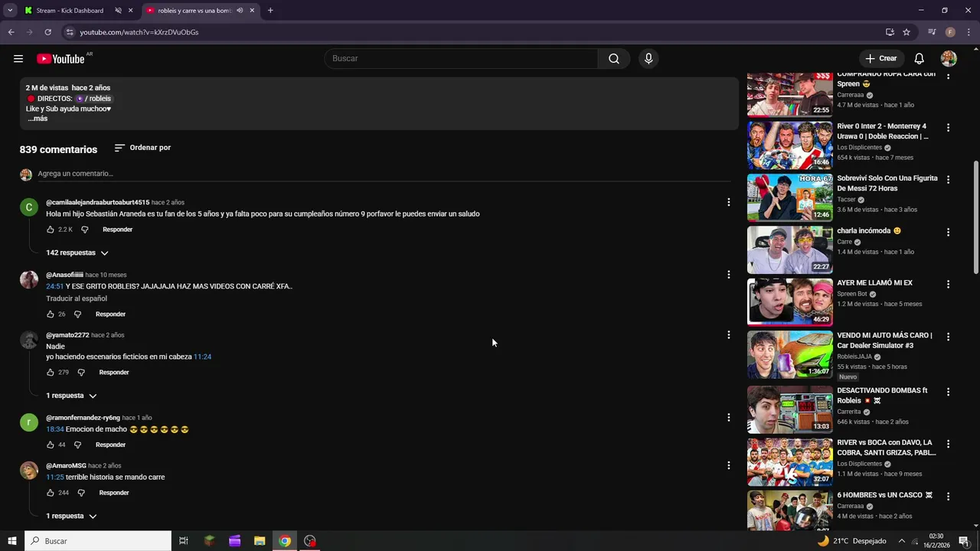The height and width of the screenshot is (551, 980).
Task: Open the notifications bell
Action: coord(920,59)
